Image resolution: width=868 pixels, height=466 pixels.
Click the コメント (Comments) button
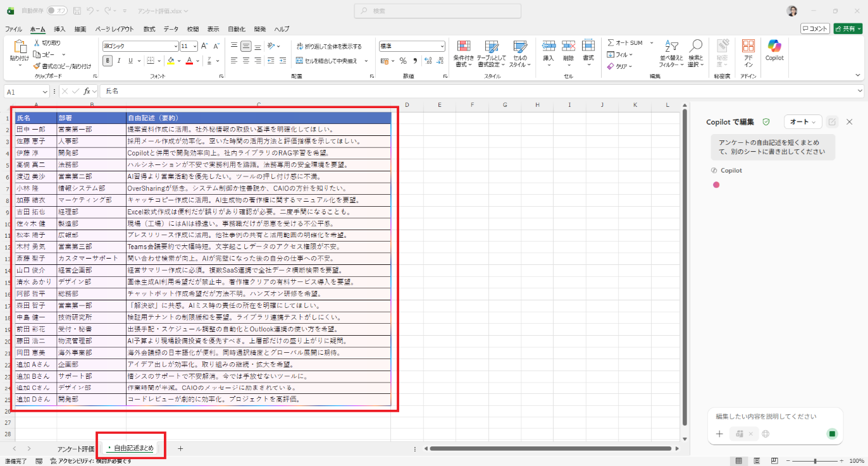pyautogui.click(x=815, y=28)
